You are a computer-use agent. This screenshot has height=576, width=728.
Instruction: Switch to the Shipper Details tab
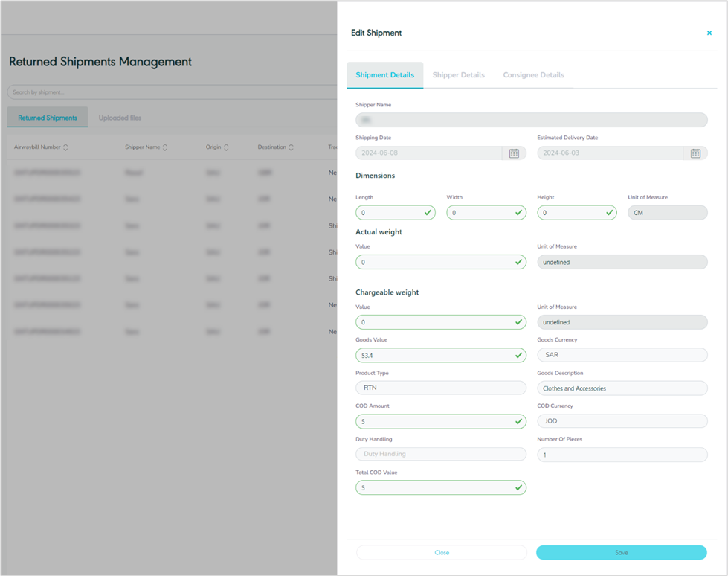tap(458, 75)
